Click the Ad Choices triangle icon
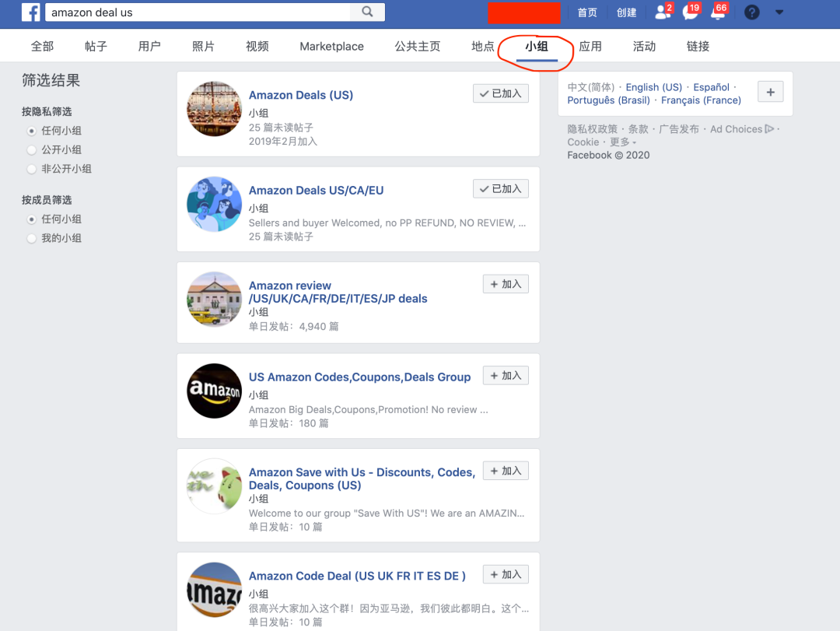 (x=769, y=128)
